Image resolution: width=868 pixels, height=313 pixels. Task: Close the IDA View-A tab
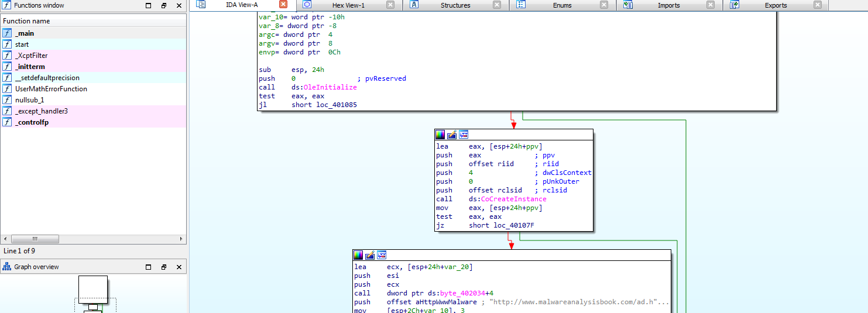click(283, 5)
